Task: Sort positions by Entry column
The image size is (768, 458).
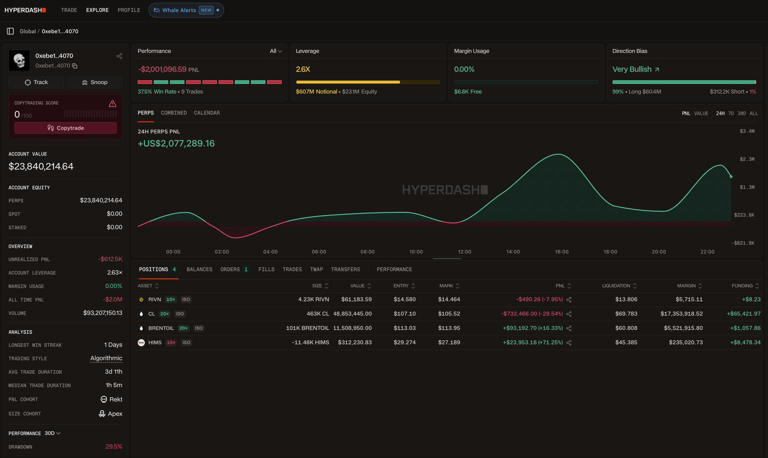Action: pyautogui.click(x=404, y=286)
